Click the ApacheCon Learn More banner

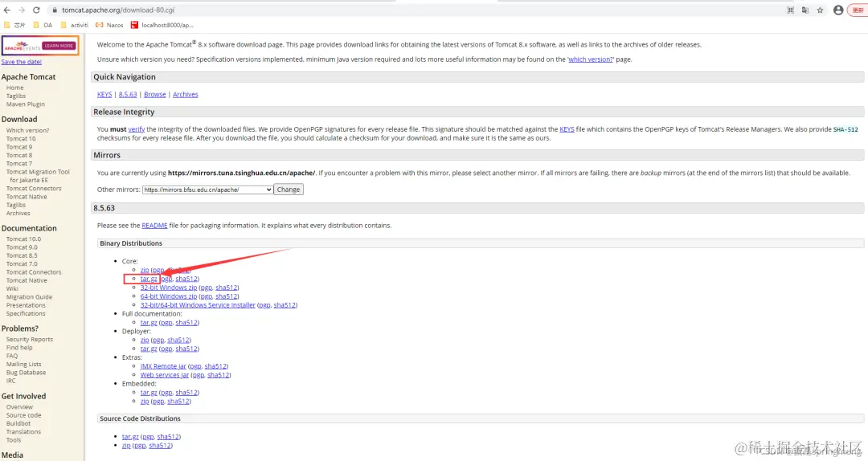(x=40, y=46)
